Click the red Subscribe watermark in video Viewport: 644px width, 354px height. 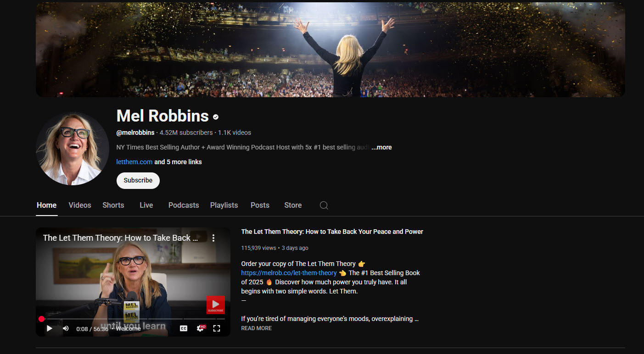pyautogui.click(x=215, y=305)
